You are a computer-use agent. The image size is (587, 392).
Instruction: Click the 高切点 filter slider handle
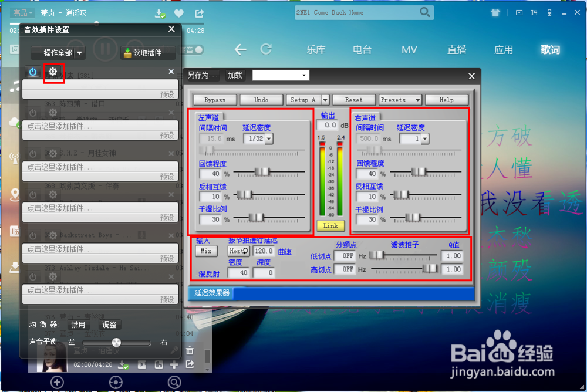click(x=430, y=268)
